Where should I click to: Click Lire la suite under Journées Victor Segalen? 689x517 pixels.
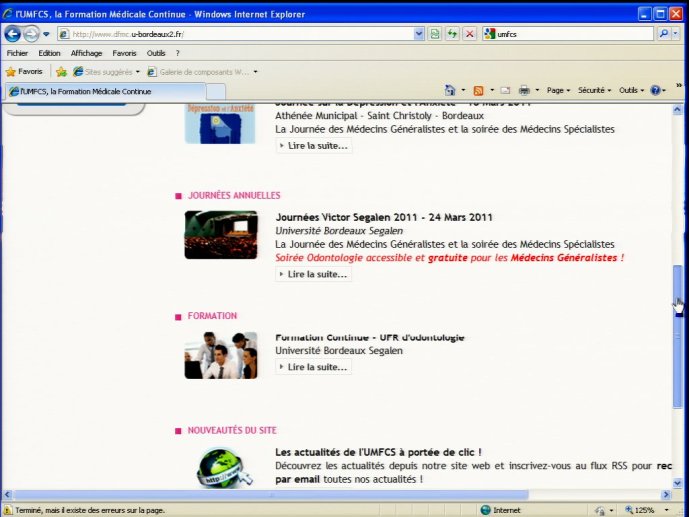313,274
